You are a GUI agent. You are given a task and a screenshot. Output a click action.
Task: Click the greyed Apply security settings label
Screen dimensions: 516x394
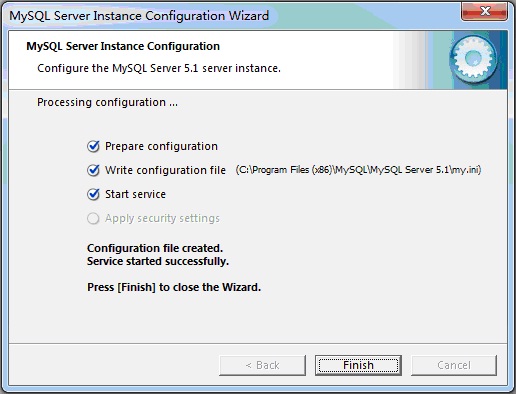162,218
